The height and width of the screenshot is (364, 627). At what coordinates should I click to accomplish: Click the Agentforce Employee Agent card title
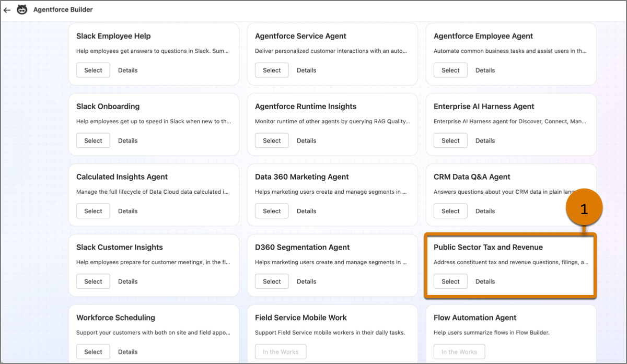[483, 36]
